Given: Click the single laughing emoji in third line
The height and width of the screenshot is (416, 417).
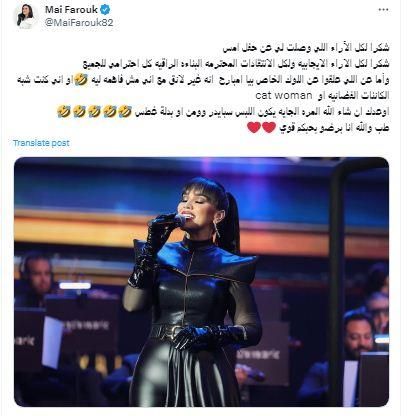Looking at the screenshot, I should [81, 80].
